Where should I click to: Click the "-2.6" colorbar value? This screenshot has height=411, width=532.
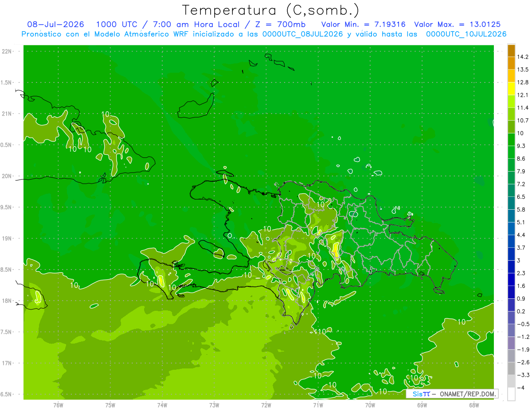523,362
